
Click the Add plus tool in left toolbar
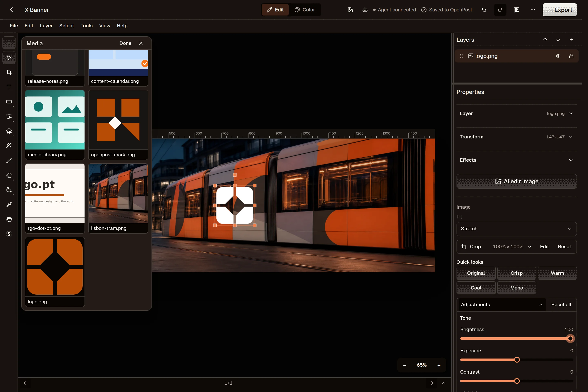point(9,43)
